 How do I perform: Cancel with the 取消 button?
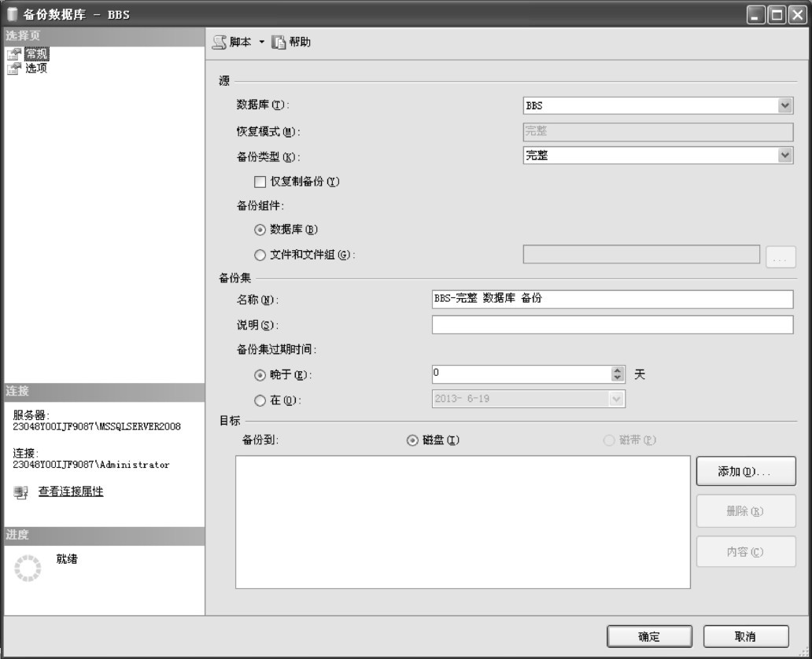click(x=746, y=637)
